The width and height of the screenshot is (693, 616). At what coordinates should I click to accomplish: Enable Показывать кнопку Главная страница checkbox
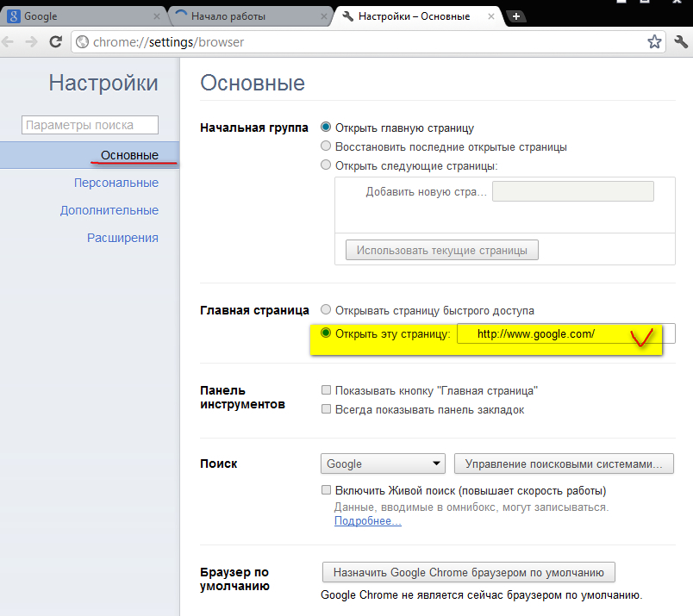326,389
